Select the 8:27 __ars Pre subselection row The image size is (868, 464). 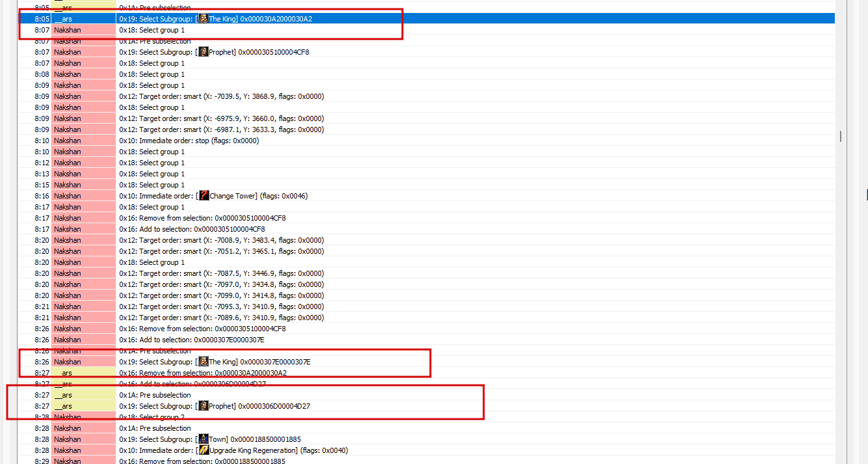tap(427, 395)
